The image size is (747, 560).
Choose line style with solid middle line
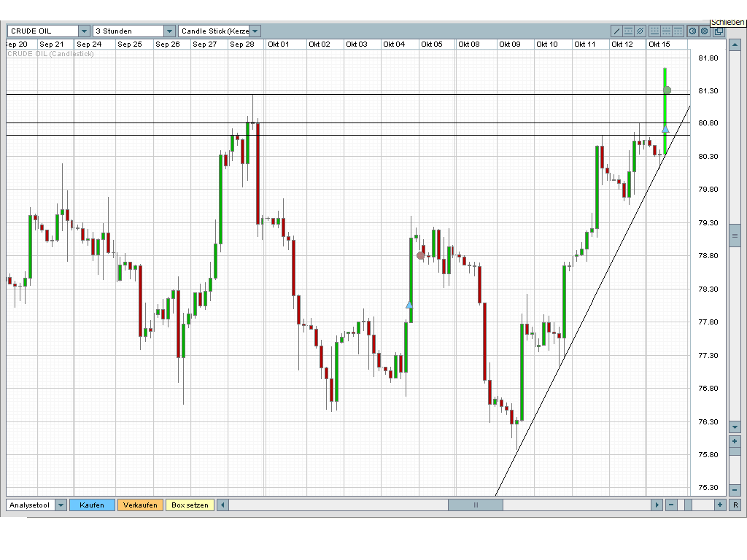click(x=667, y=31)
